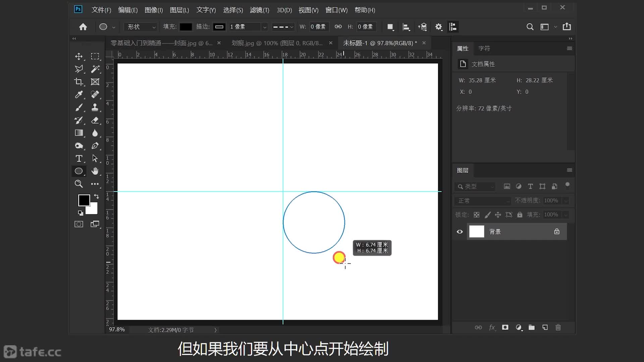
Task: Select the Zoom tool
Action: [79, 184]
